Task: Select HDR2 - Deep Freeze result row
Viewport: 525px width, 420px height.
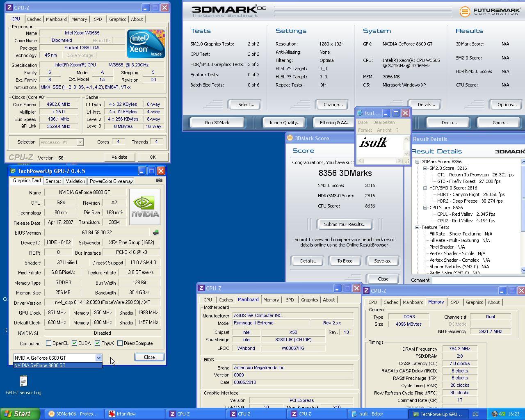Action: [470, 201]
